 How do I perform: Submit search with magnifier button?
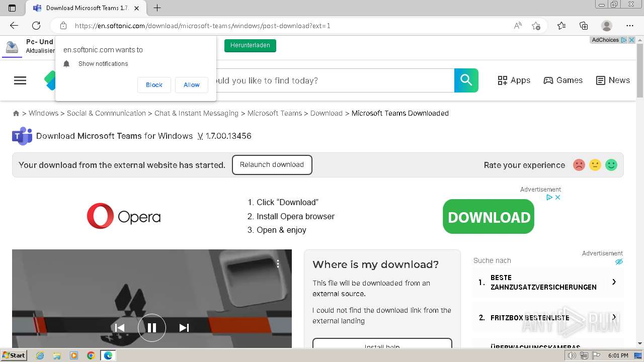466,80
